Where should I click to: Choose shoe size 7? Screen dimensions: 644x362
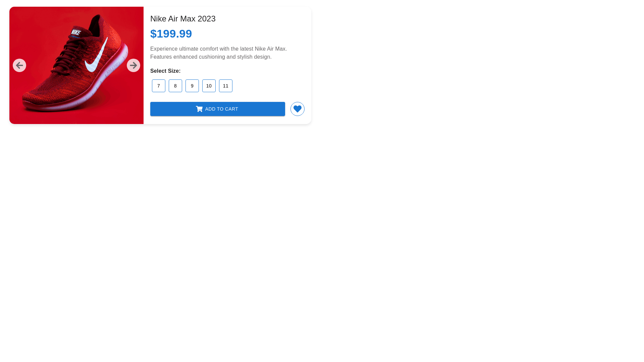click(159, 86)
